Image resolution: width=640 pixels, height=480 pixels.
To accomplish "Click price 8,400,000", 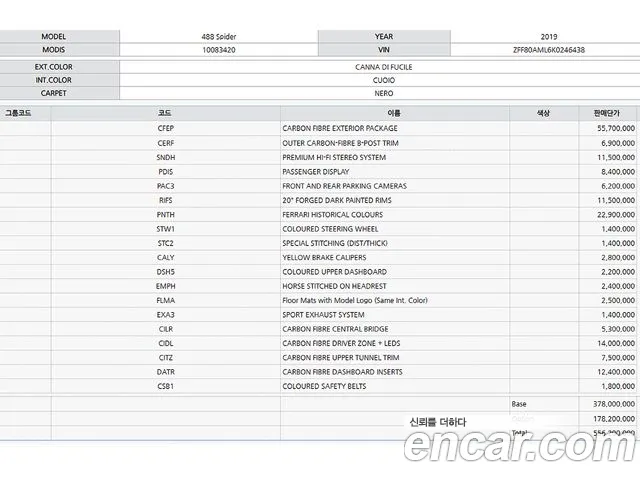I will pyautogui.click(x=618, y=172).
